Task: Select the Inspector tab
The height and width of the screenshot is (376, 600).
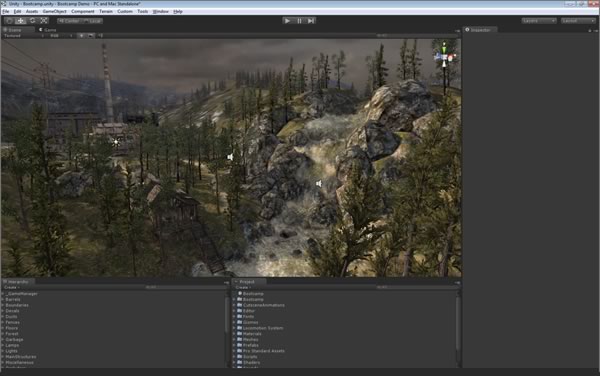Action: (480, 29)
